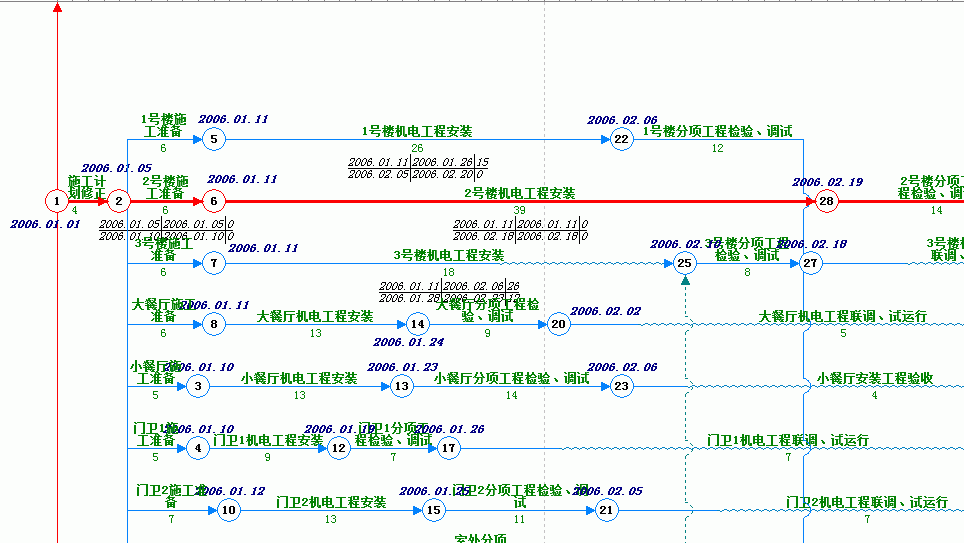Select node 21 circle

pos(606,510)
